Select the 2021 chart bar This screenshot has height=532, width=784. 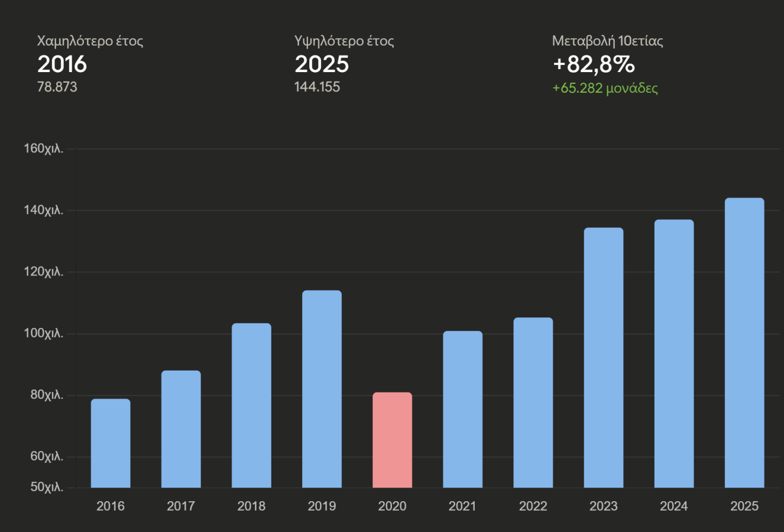[x=462, y=409]
